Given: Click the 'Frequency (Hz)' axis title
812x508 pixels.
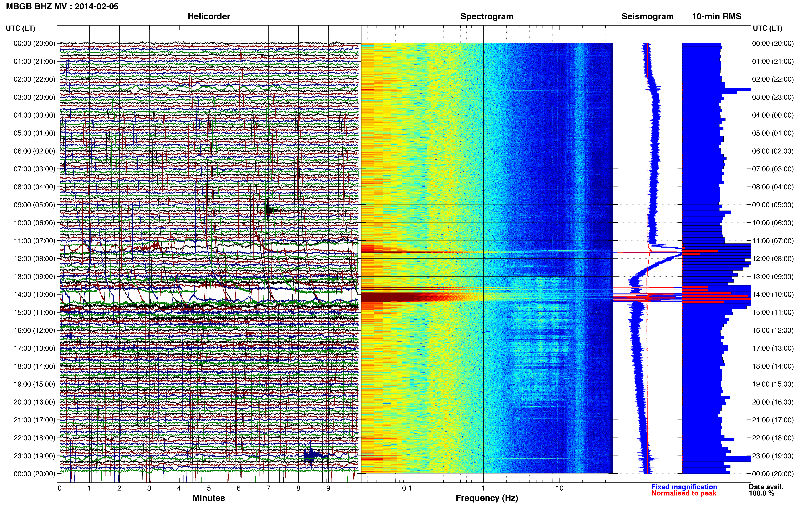Looking at the screenshot, I should (x=487, y=498).
